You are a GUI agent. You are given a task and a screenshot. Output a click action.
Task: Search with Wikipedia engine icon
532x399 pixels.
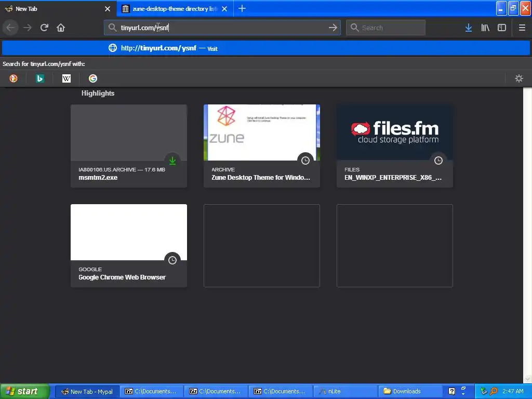(x=66, y=79)
